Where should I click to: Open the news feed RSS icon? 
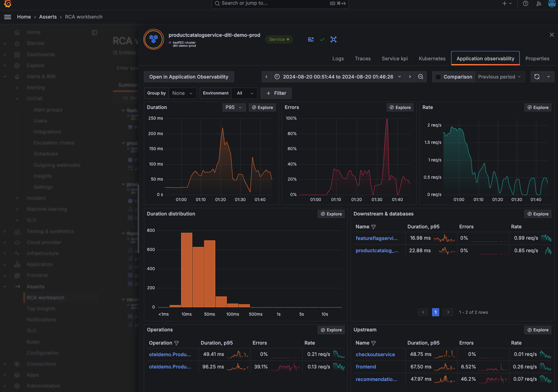click(x=539, y=3)
